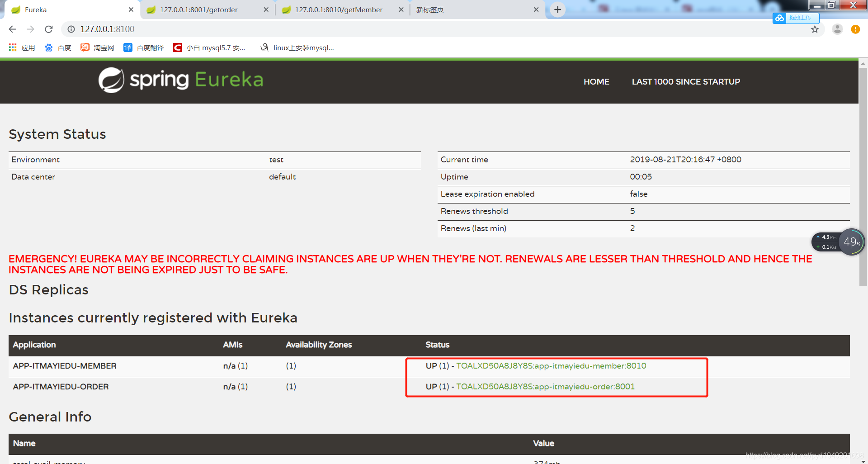The width and height of the screenshot is (868, 464).
Task: Open the 百度 bookmark
Action: coord(58,47)
